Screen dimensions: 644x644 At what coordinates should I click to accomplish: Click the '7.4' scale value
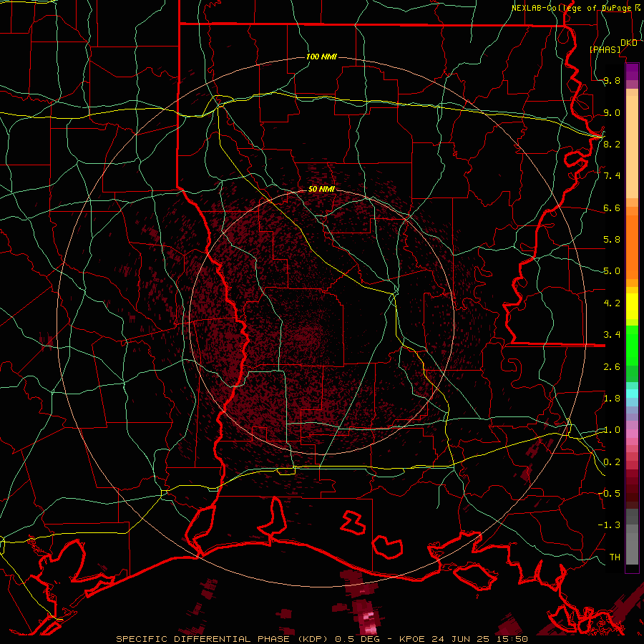click(x=612, y=175)
